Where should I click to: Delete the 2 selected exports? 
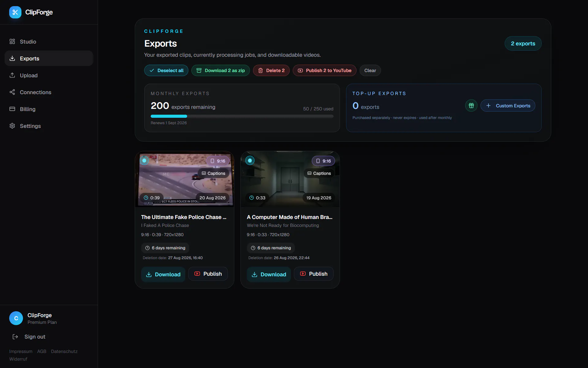[x=271, y=71]
